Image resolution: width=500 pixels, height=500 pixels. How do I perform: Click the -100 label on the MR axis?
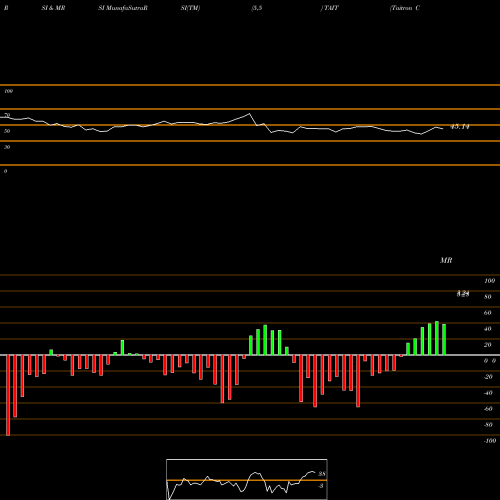(490, 441)
